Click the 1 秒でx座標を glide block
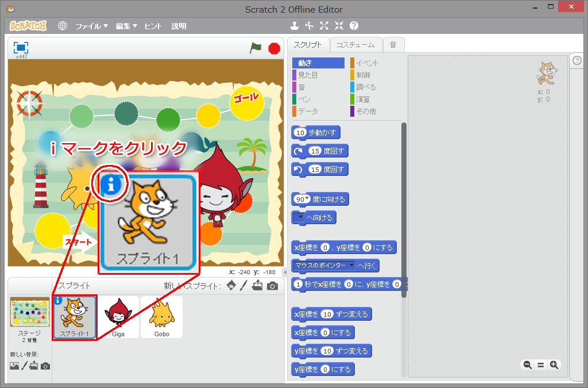 click(349, 284)
